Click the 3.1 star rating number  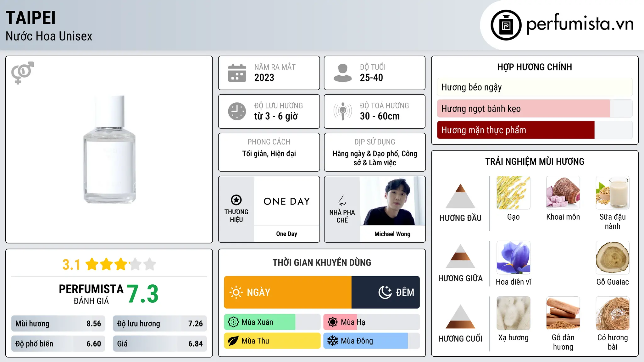(x=71, y=265)
